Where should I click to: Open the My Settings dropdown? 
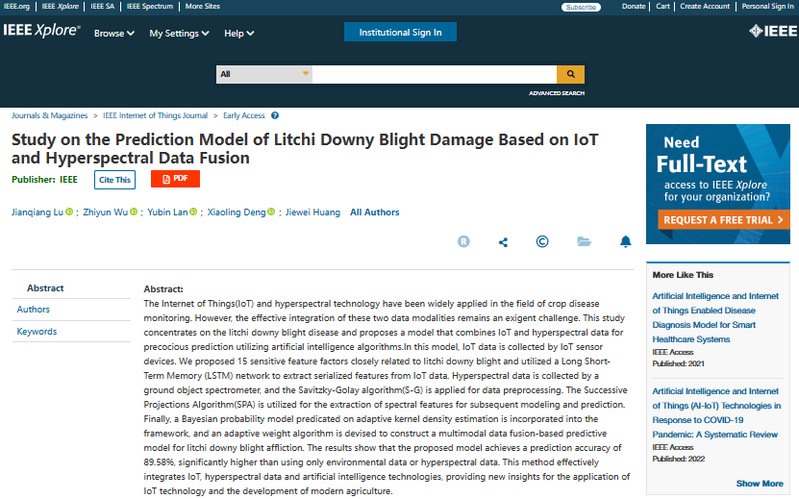click(x=179, y=33)
